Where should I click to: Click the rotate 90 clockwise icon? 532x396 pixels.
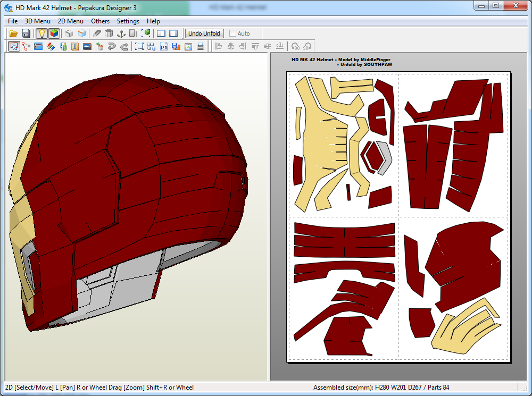pos(307,46)
